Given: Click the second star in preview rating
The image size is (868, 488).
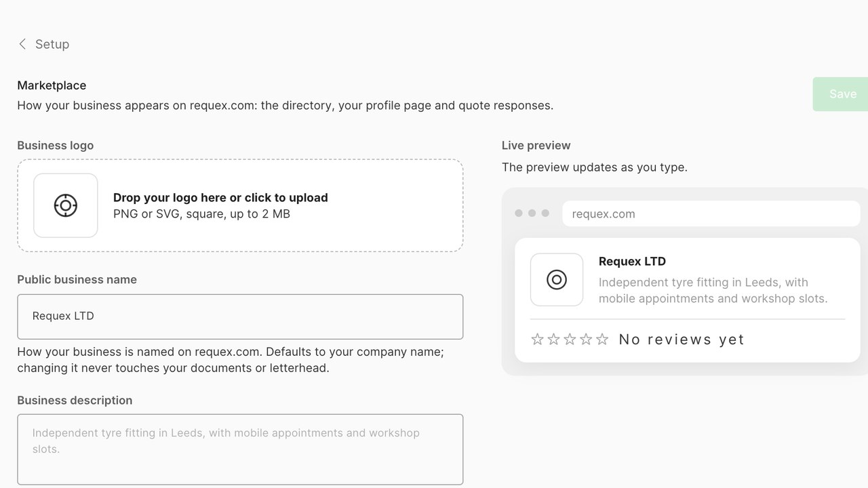Looking at the screenshot, I should coord(554,340).
